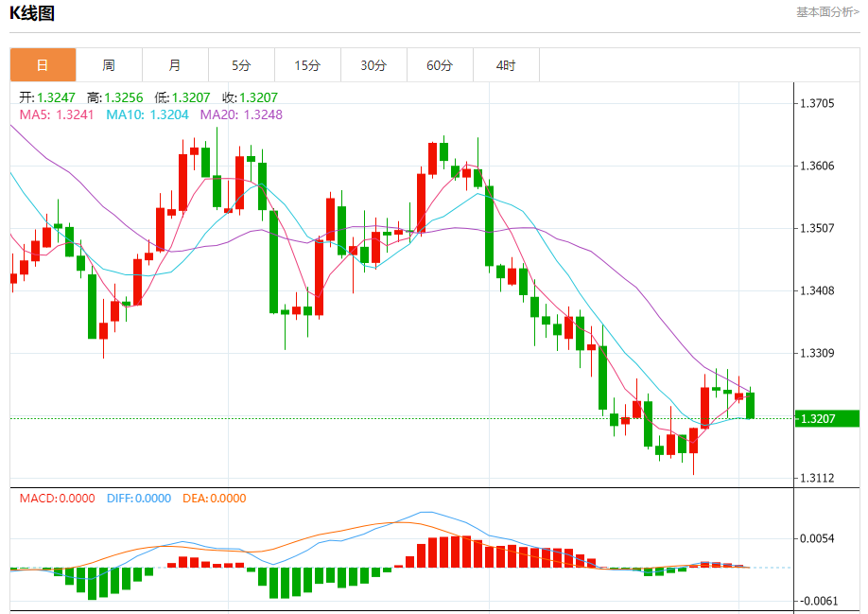Click the 收:1.3207 close value

tap(250, 97)
